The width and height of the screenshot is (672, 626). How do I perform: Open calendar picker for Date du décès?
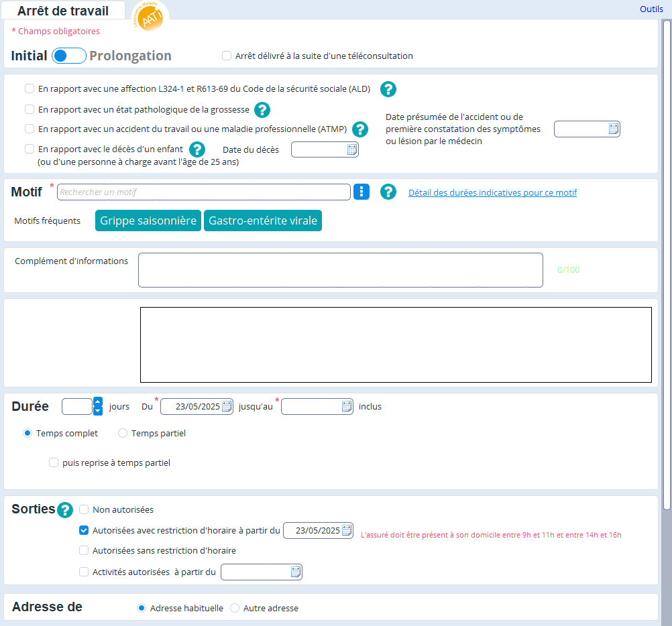click(x=352, y=150)
